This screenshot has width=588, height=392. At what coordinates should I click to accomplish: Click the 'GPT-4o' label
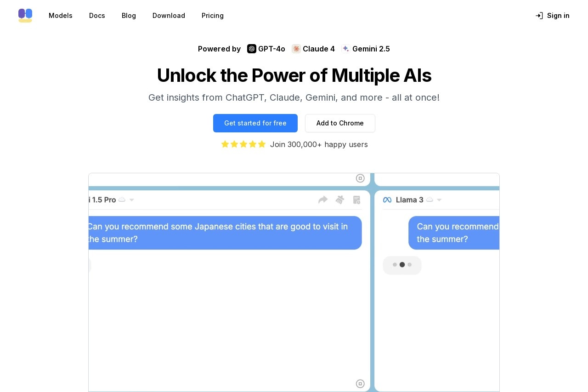(x=271, y=49)
